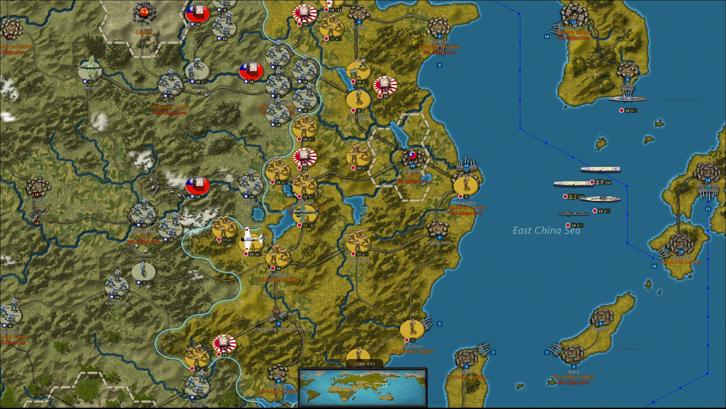The height and width of the screenshot is (409, 726).
Task: Open the world minimap thumbnail
Action: (363, 388)
